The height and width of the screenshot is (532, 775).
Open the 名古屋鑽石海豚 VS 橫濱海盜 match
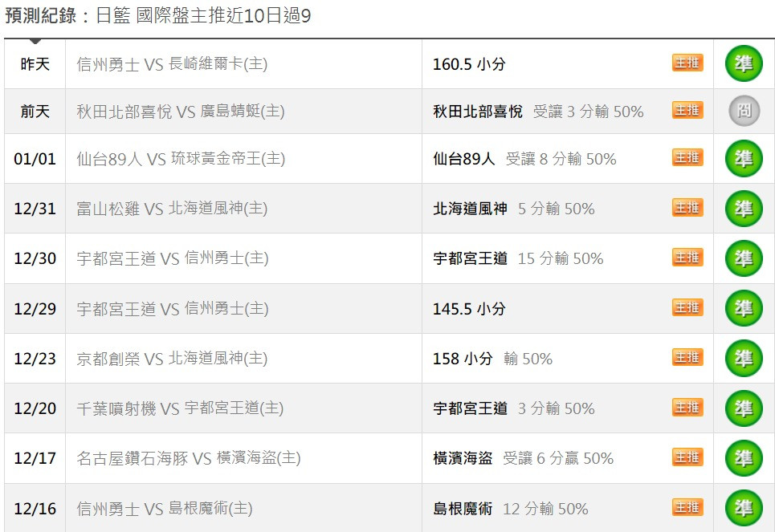pos(188,458)
